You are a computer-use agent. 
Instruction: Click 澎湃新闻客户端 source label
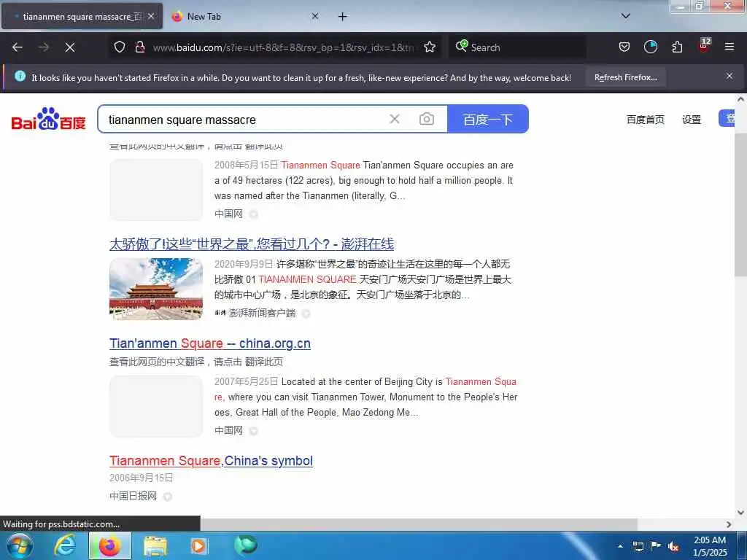coord(262,313)
